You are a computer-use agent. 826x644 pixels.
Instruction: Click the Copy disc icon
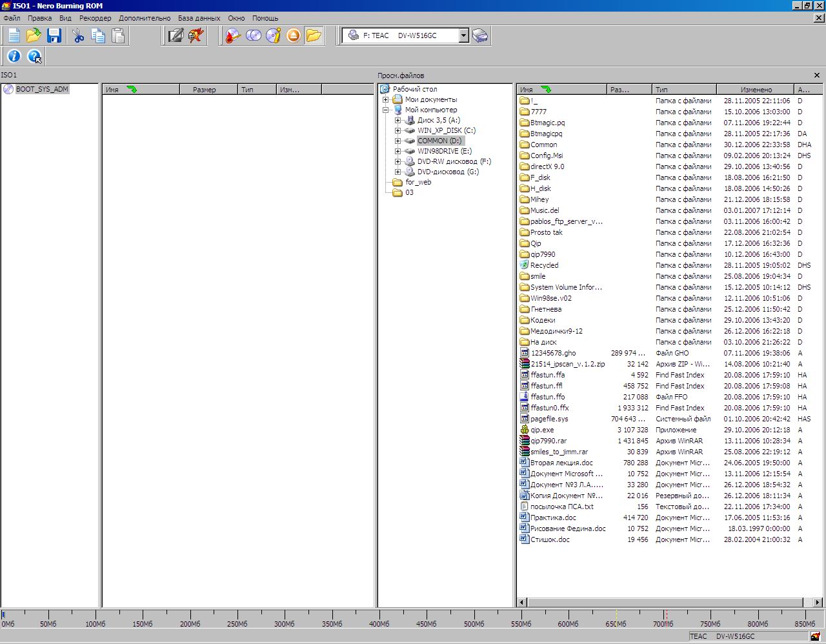(254, 35)
